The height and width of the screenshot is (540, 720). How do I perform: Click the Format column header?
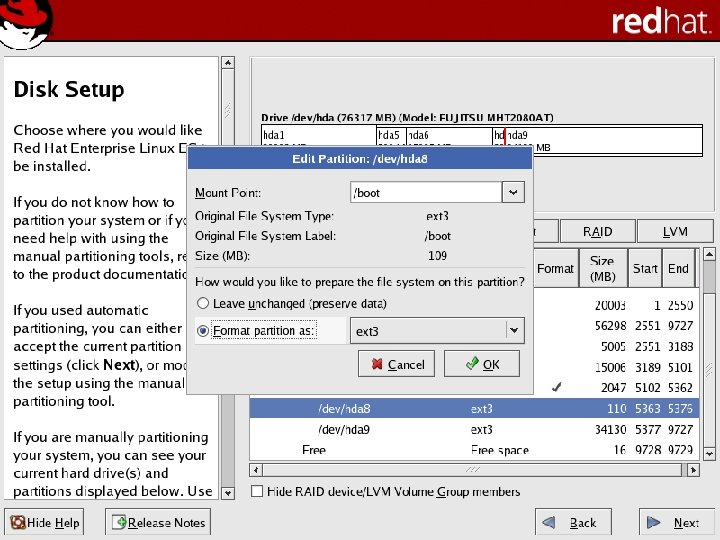pos(555,269)
